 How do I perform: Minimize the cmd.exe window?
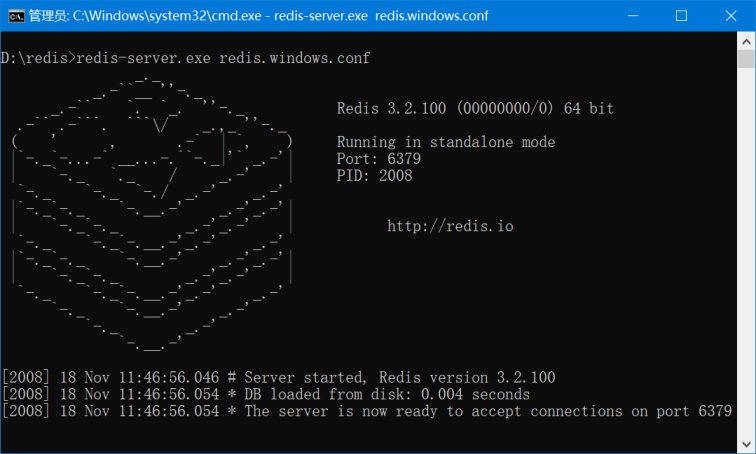point(633,16)
